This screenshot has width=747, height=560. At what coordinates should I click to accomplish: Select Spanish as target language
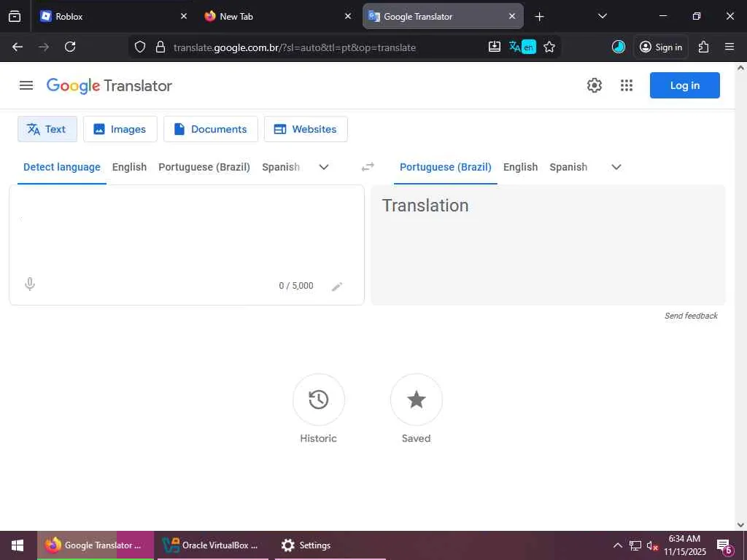click(x=568, y=167)
